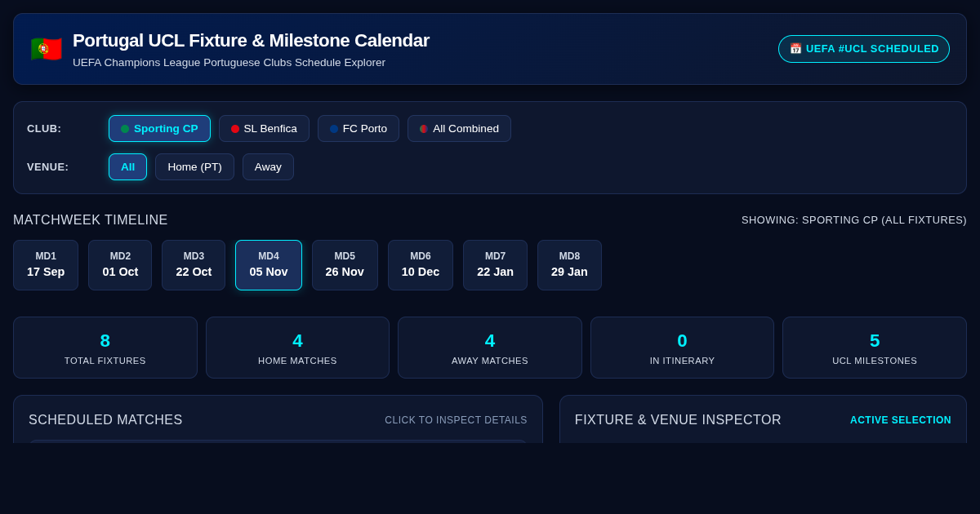
Task: Open matchday MD5 26 Nov
Action: tap(345, 265)
